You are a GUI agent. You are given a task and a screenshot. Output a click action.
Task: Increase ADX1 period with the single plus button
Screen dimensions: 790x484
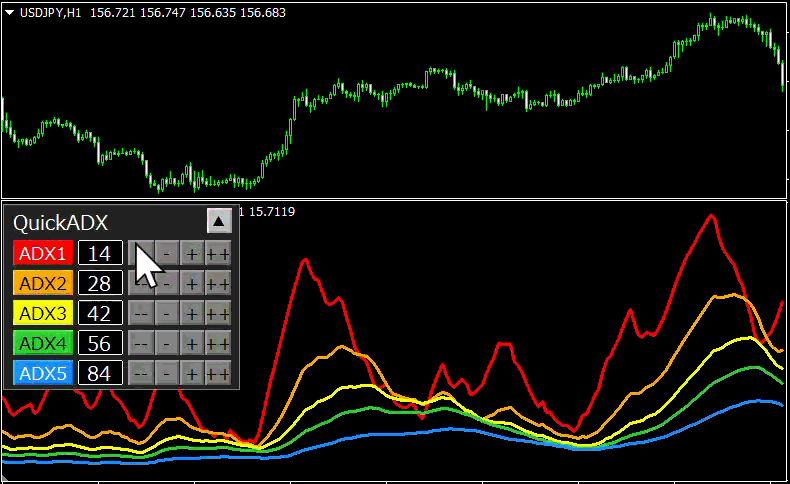click(192, 253)
